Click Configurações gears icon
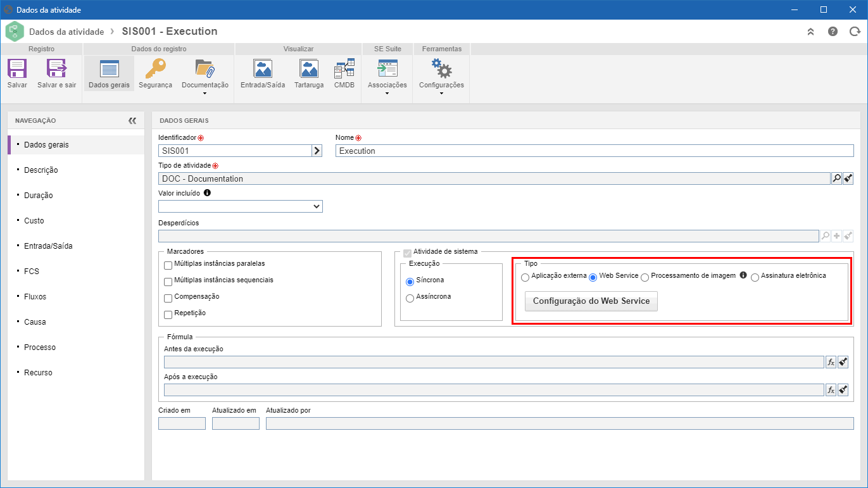 441,68
